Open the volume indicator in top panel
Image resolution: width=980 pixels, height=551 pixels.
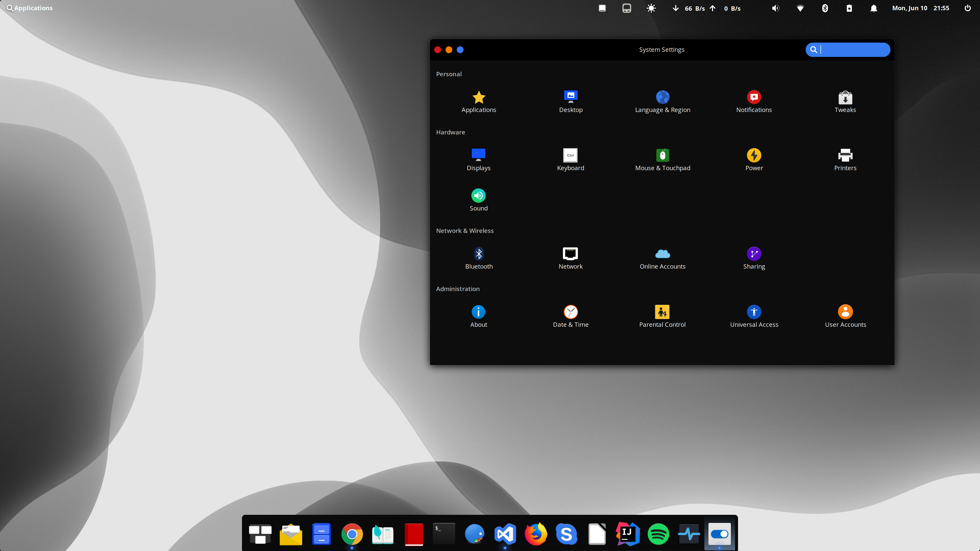775,8
